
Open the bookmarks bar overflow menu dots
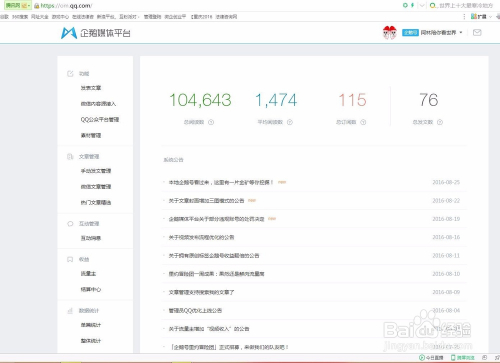pos(464,16)
